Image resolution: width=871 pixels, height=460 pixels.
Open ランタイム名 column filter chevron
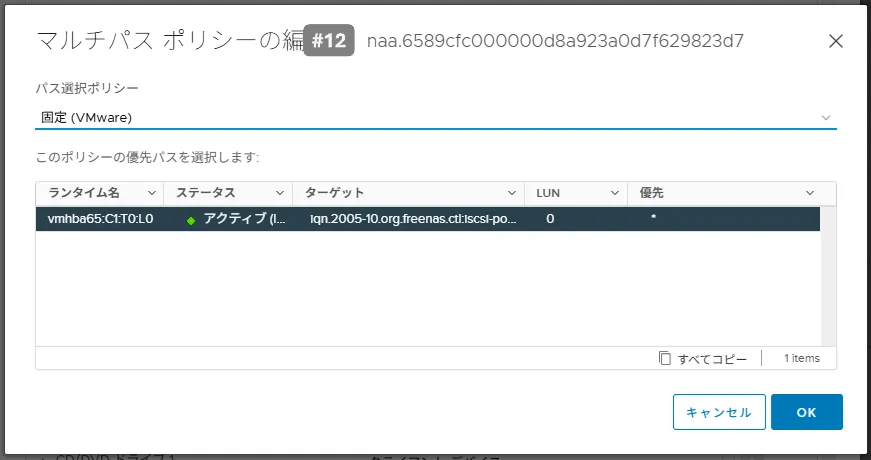152,193
